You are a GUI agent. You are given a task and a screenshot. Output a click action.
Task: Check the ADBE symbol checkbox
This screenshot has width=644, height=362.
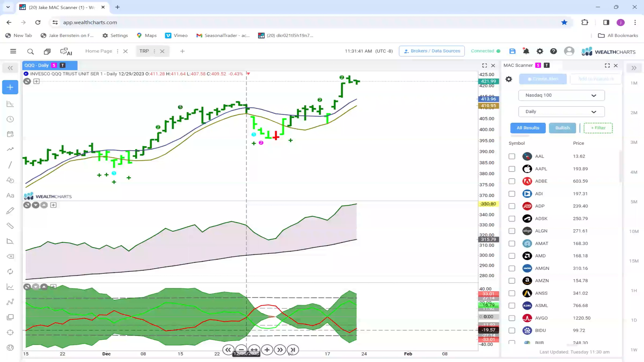[x=512, y=181]
